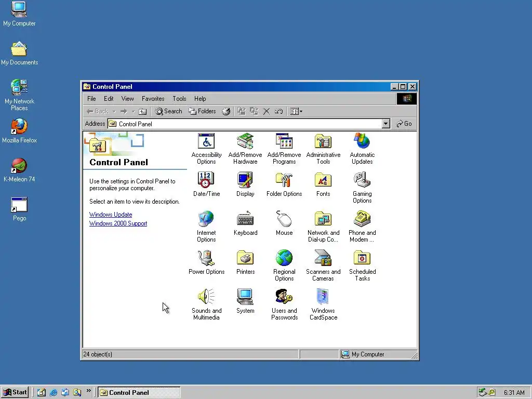Viewport: 532px width, 399px height.
Task: Click the Forward arrow button
Action: click(124, 111)
